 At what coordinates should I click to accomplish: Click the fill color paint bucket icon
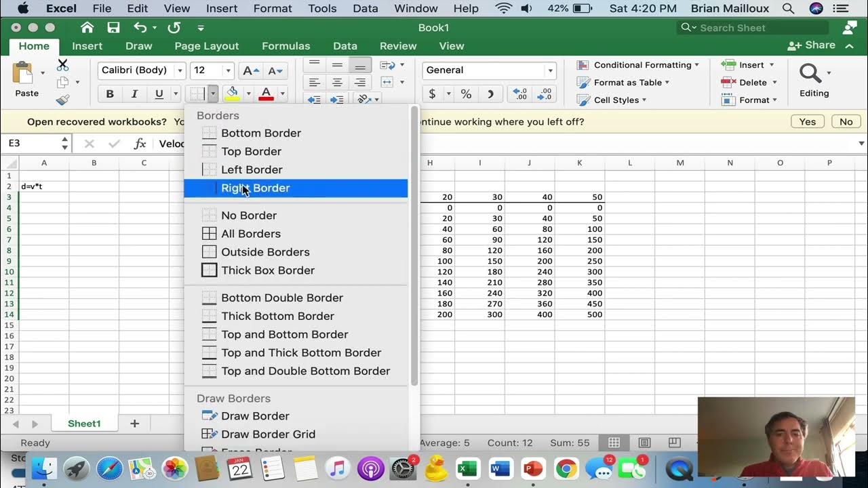(232, 94)
